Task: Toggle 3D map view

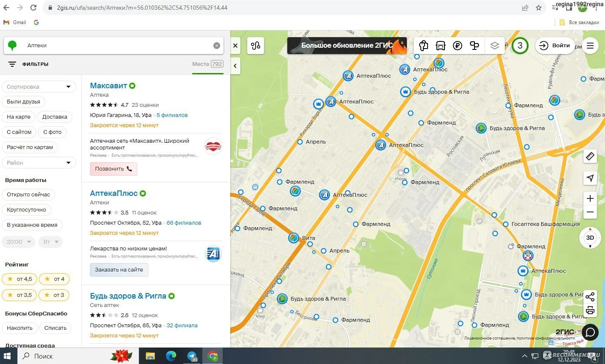Action: (x=590, y=237)
